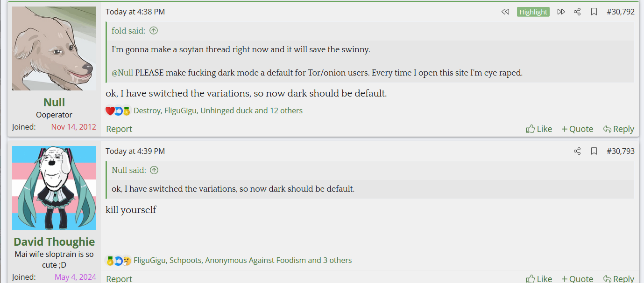Open David Thoughie's avatar image
644x283 pixels.
[x=54, y=188]
